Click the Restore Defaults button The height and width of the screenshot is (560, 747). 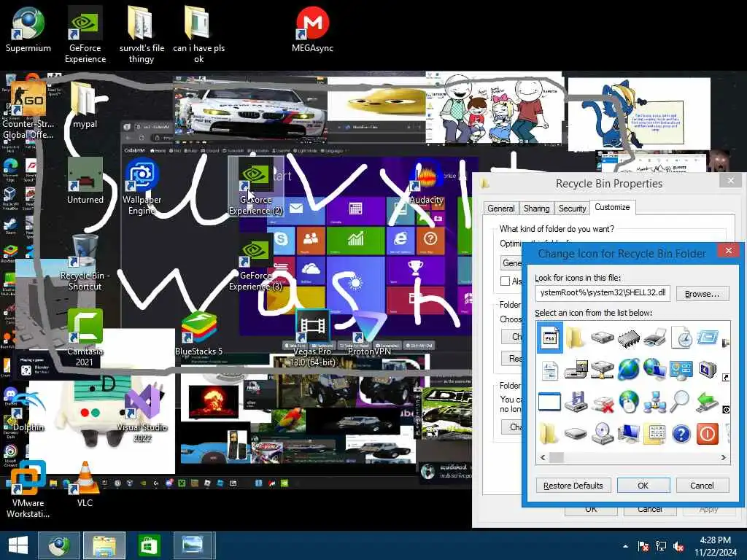pos(573,486)
